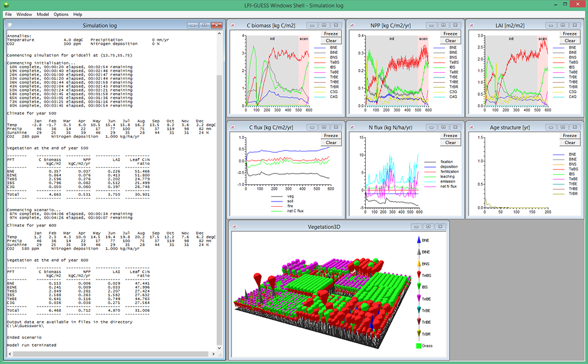Image resolution: width=588 pixels, height=364 pixels.
Task: Freeze the N flux graph
Action: 450,135
